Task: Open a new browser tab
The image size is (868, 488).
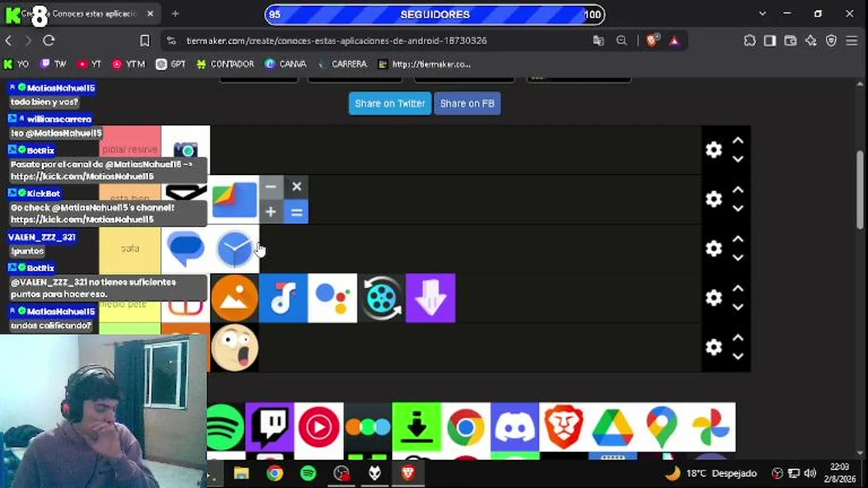Action: [x=175, y=14]
